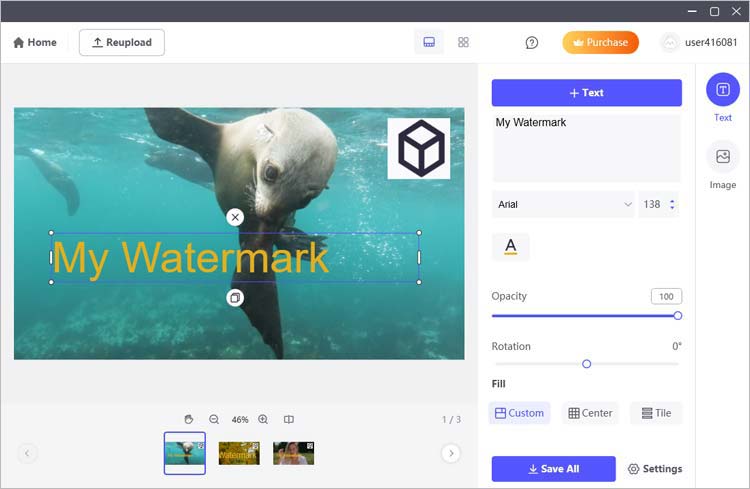Click the Purchase button
The width and height of the screenshot is (750, 489).
tap(600, 43)
